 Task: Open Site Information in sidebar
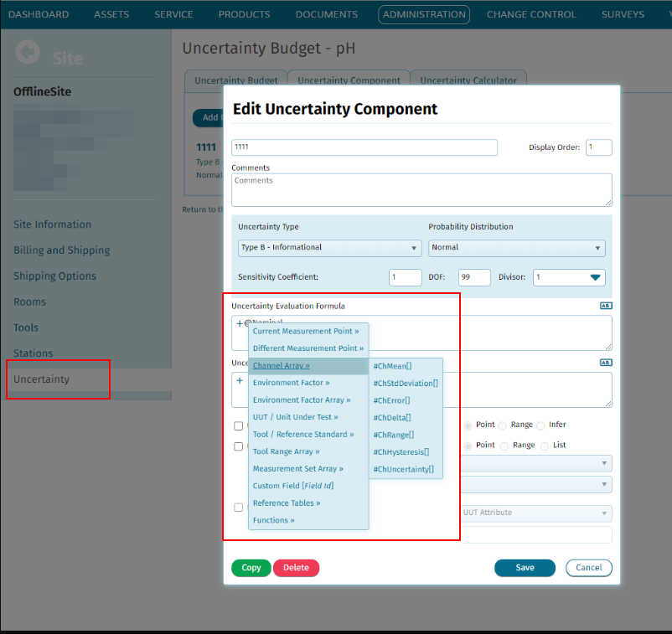coord(52,224)
